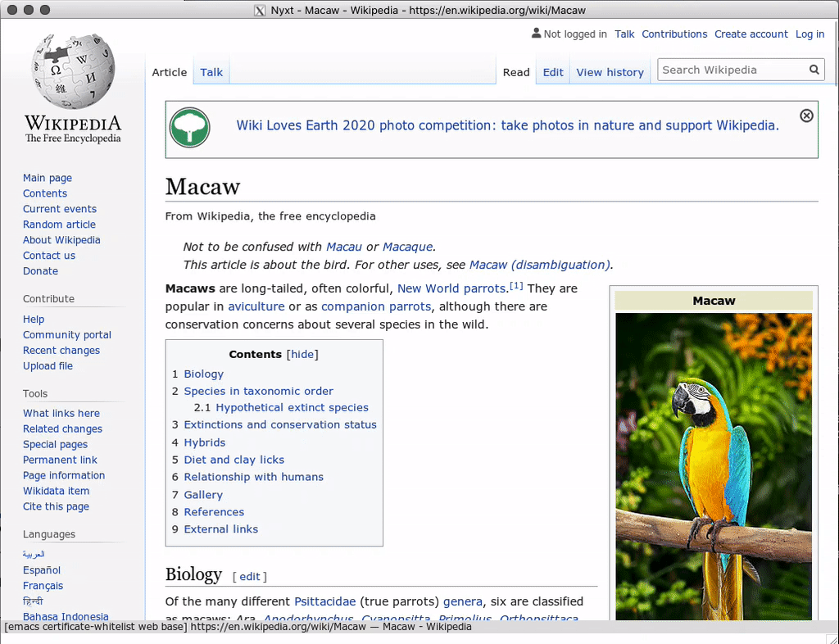Jump to Relationship with humans
839x644 pixels.
coord(254,477)
